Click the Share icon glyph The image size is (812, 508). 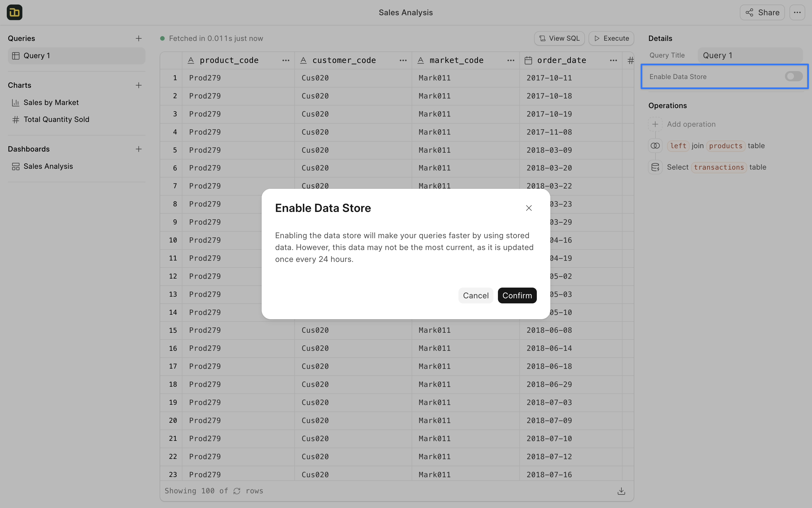749,12
